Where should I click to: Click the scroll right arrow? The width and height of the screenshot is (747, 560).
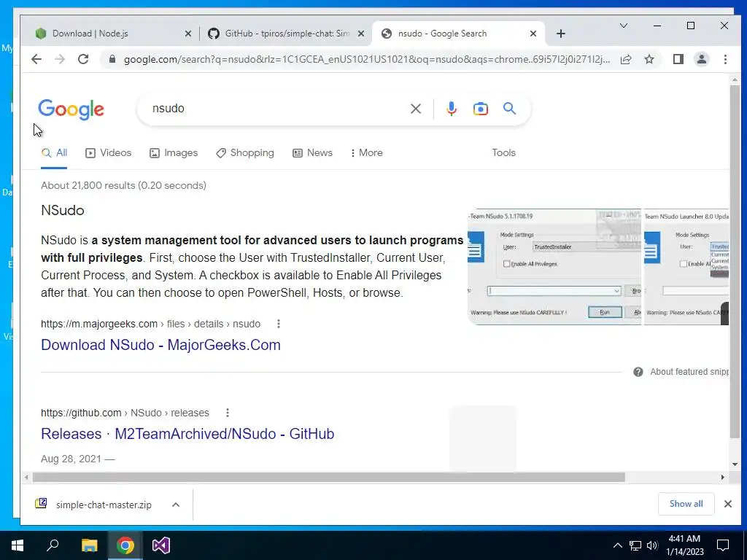coord(723,477)
